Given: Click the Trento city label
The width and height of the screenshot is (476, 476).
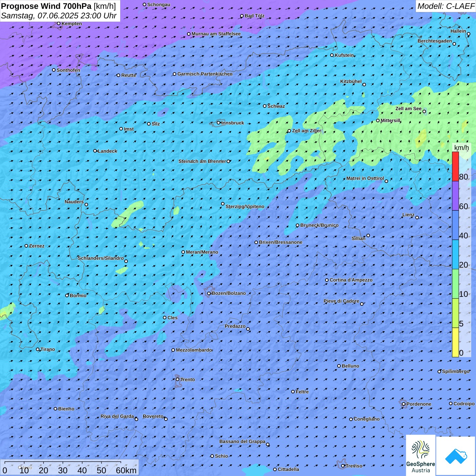Looking at the screenshot, I should pyautogui.click(x=188, y=379).
